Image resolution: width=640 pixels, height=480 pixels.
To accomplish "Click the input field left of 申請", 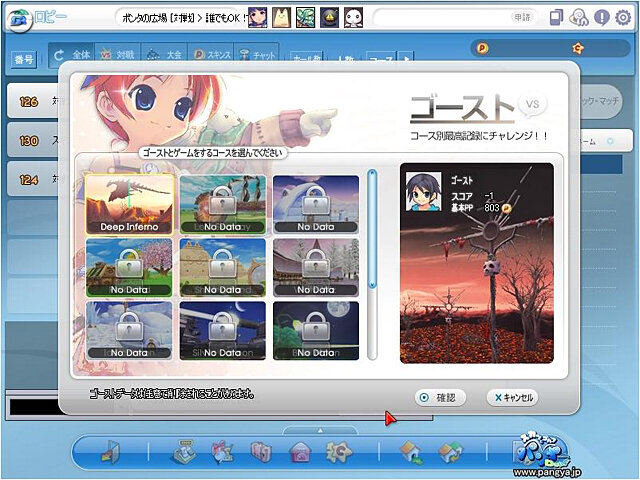I will tap(441, 17).
